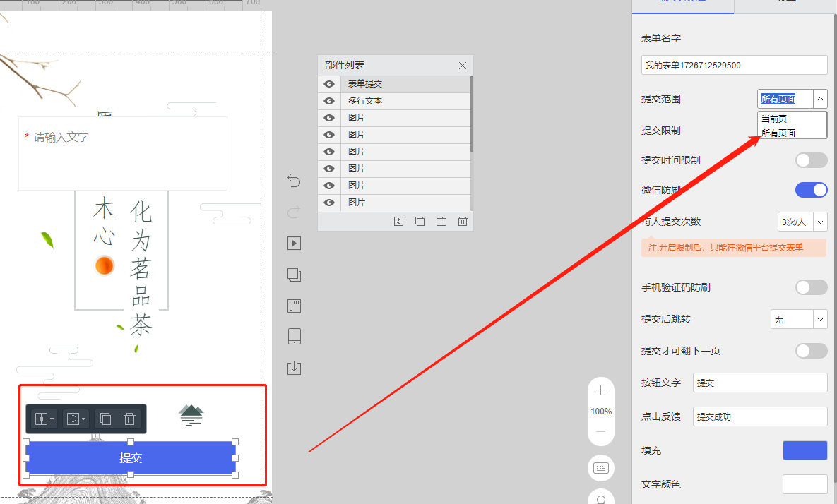Screen dimensions: 837x504
Task: Open the keyboard shortcuts round button
Action: coord(601,468)
